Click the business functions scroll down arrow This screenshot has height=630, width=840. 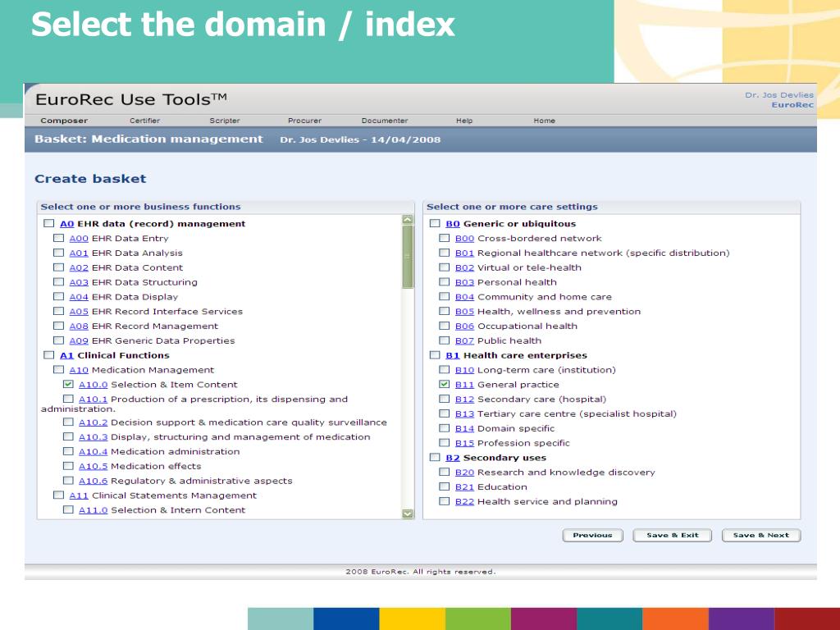[408, 514]
